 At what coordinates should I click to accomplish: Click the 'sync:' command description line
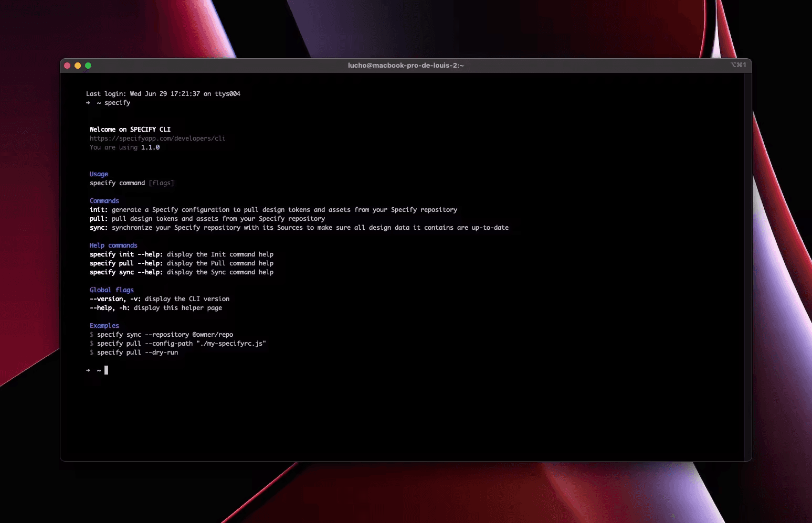(x=299, y=228)
